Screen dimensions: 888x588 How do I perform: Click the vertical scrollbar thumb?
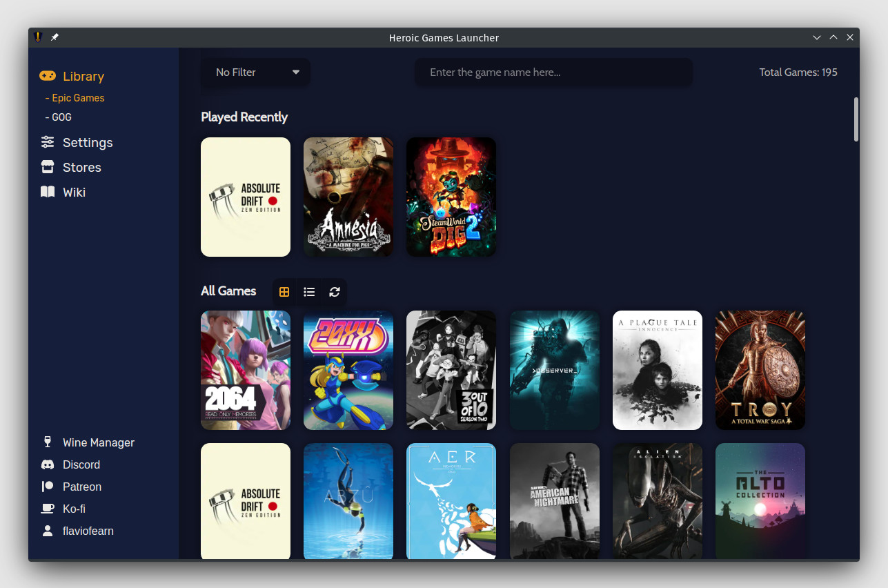coord(856,119)
